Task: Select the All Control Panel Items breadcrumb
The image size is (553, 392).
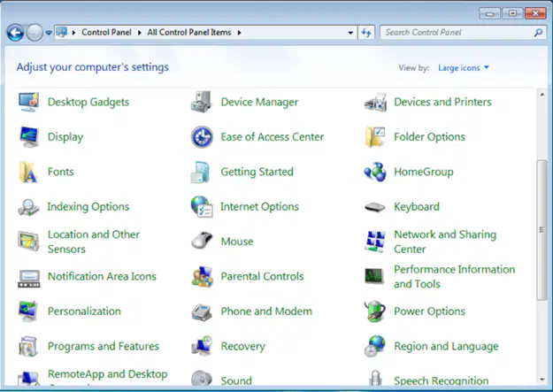Action: coord(189,33)
